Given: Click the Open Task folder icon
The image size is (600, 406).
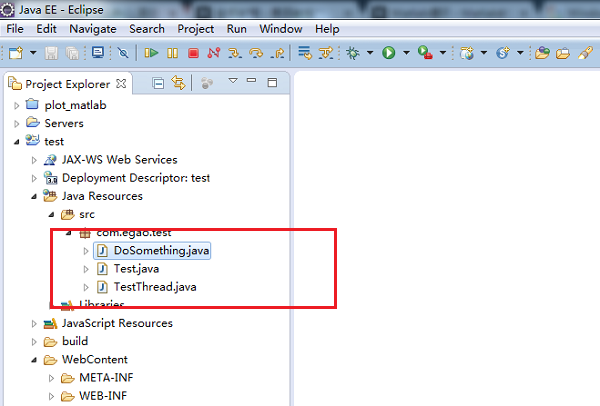Looking at the screenshot, I should pyautogui.click(x=563, y=53).
